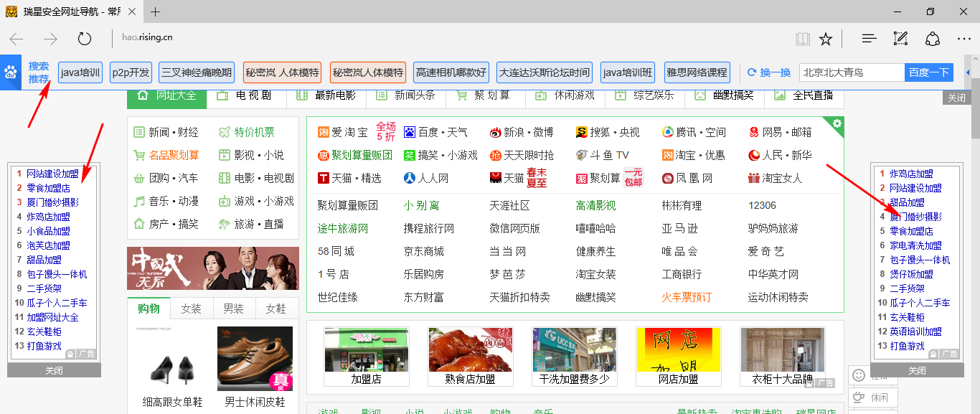Screen dimensions: 980x414
Task: Click the Baidu paw logo icon
Action: click(x=11, y=72)
